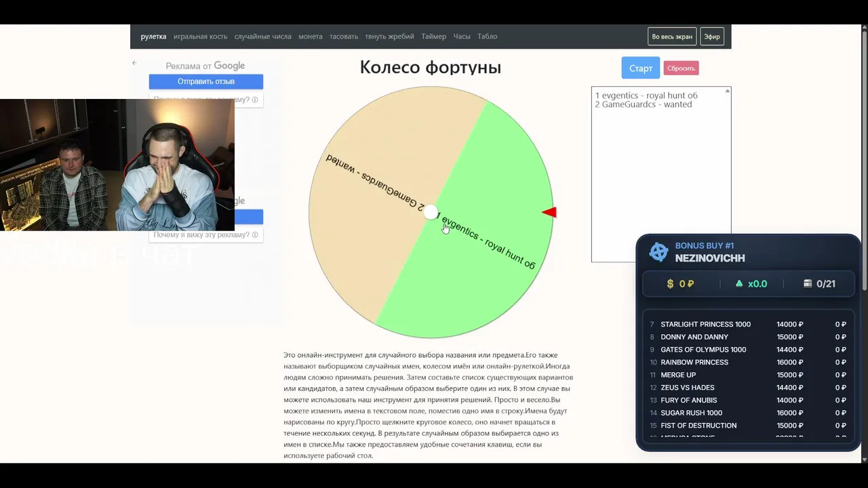Go to 'случайные числа' tab
Viewport: 868px width, 488px height.
pos(262,37)
